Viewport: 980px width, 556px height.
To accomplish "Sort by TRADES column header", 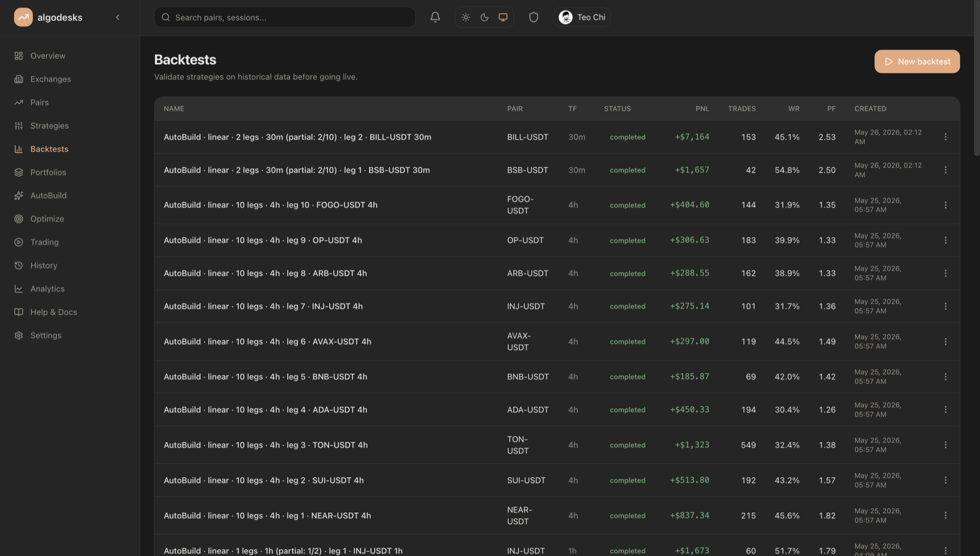I will tap(742, 109).
